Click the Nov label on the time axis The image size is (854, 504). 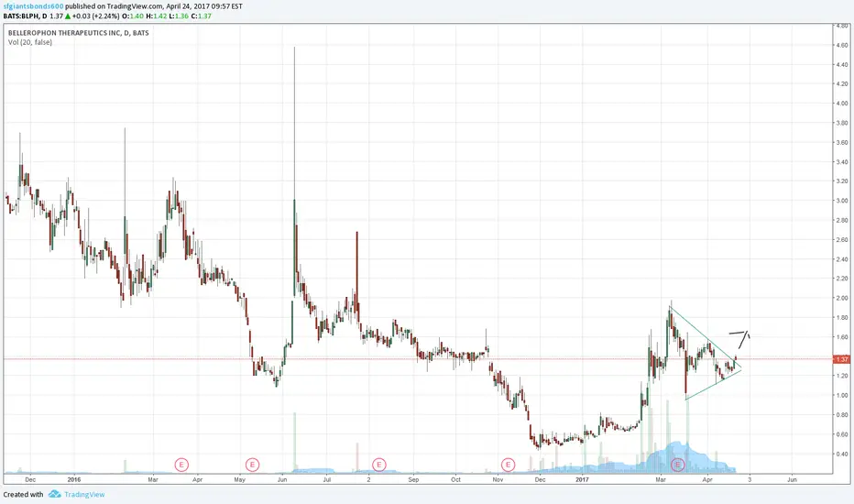498,480
